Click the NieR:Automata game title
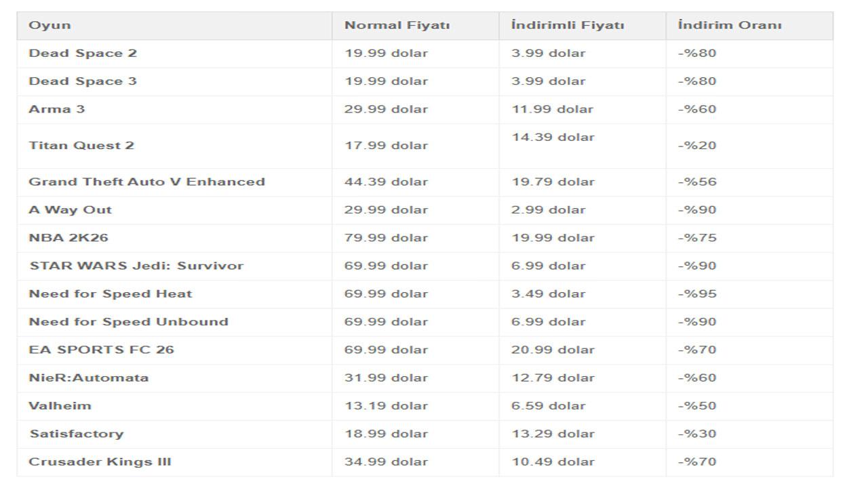The image size is (868, 488). click(88, 378)
